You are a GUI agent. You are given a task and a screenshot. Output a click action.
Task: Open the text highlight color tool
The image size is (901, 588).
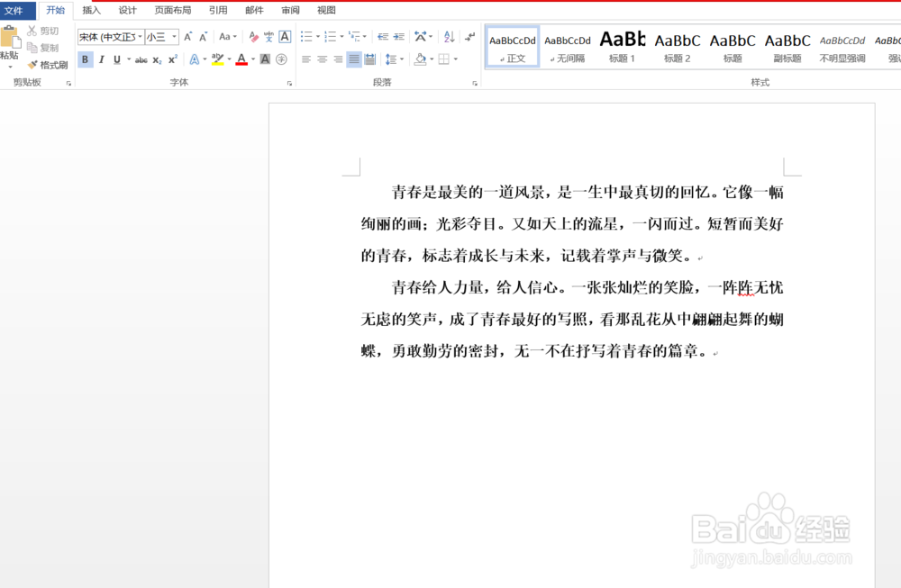click(220, 59)
